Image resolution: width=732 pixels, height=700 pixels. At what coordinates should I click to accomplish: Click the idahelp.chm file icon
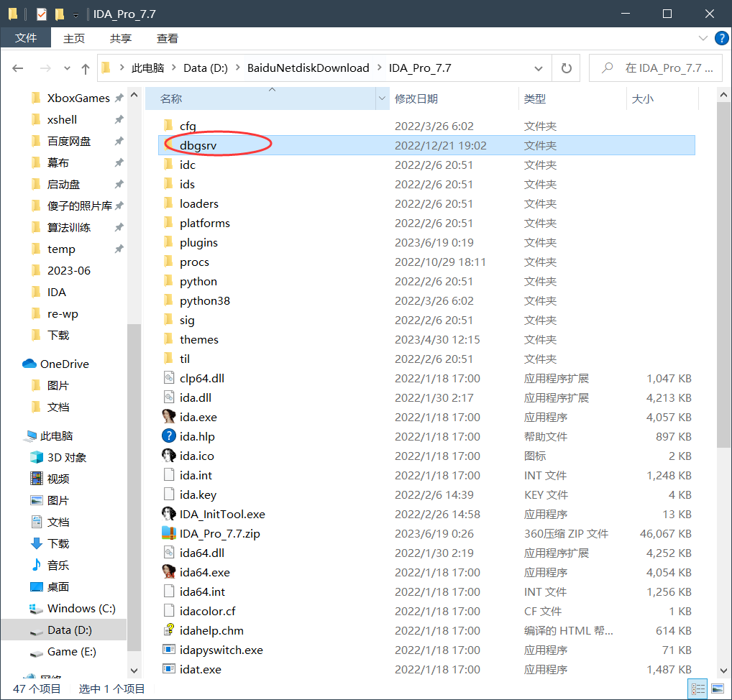(168, 630)
